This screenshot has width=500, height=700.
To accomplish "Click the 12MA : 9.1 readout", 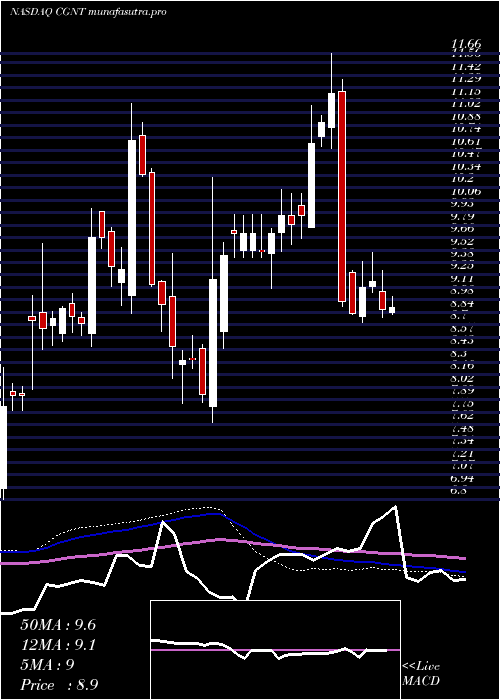I will (x=58, y=645).
